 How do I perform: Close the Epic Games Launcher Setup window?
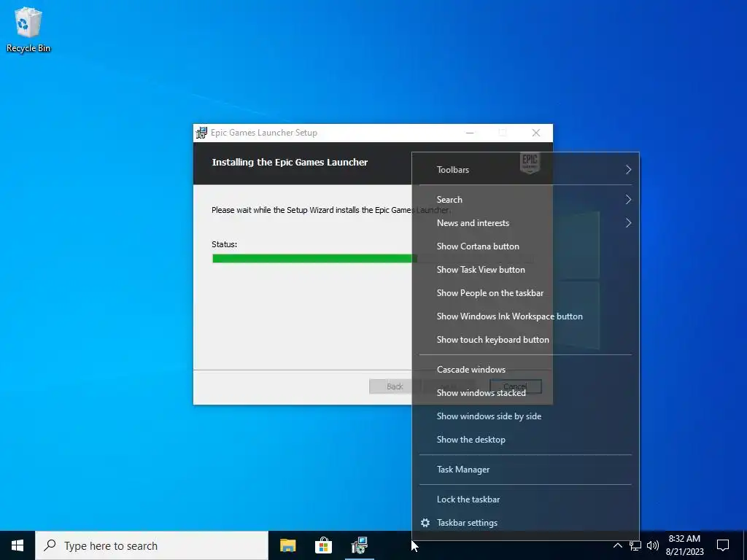536,133
